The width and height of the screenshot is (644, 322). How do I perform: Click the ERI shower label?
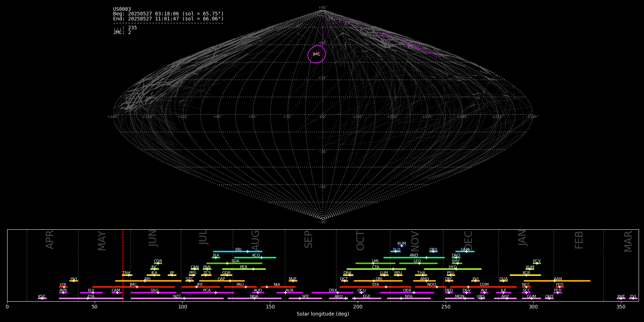(x=238, y=249)
